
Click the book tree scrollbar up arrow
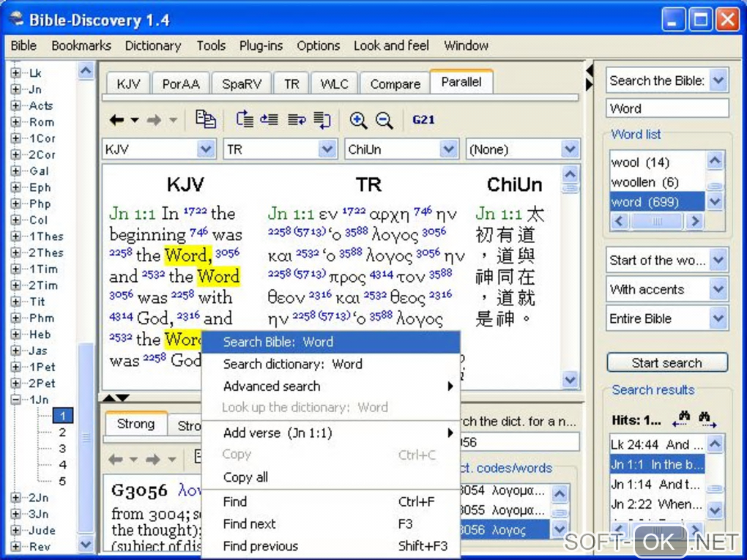click(86, 71)
